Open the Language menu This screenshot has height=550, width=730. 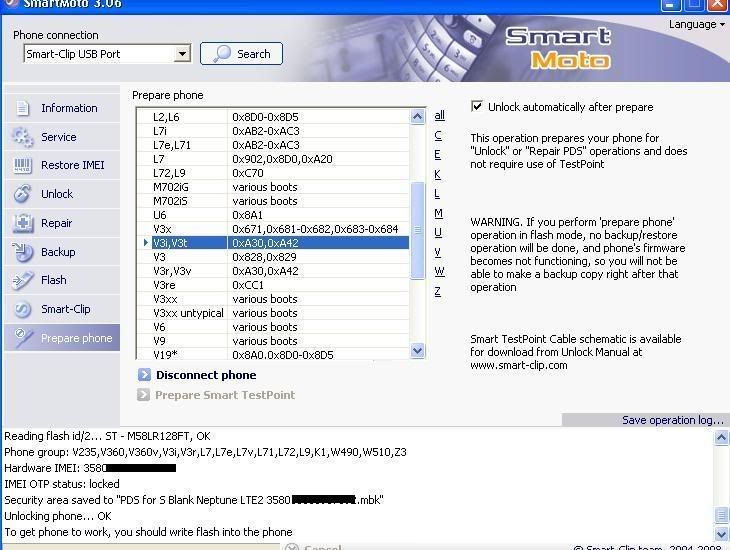tap(696, 24)
